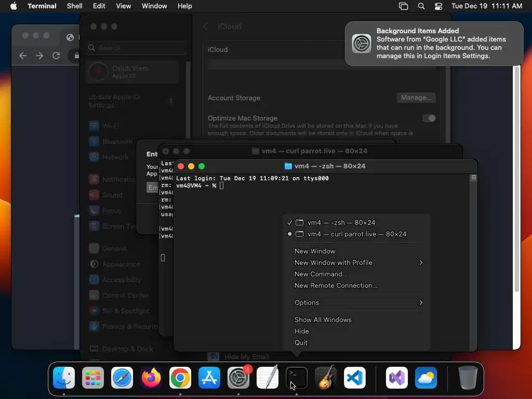Open the App Store Dock icon
Screen dimensions: 532x399
click(209, 378)
